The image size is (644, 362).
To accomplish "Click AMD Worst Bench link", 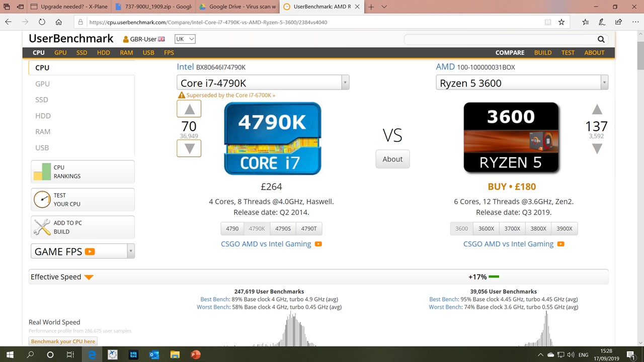I will 445,307.
